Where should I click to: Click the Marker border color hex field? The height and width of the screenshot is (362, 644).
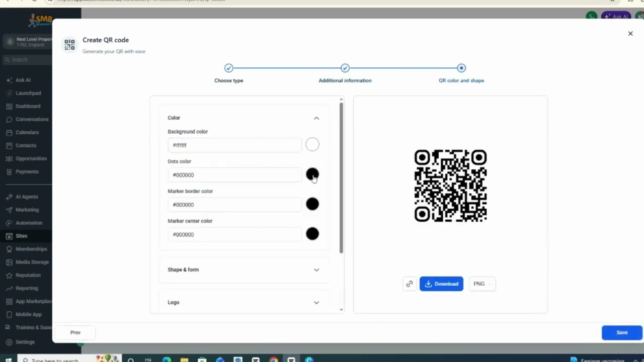[234, 205]
